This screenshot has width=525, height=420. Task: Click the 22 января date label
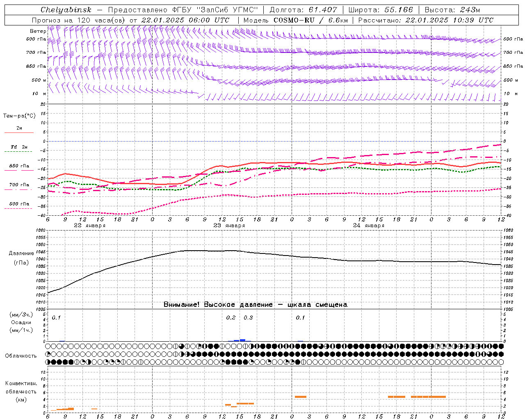click(89, 226)
